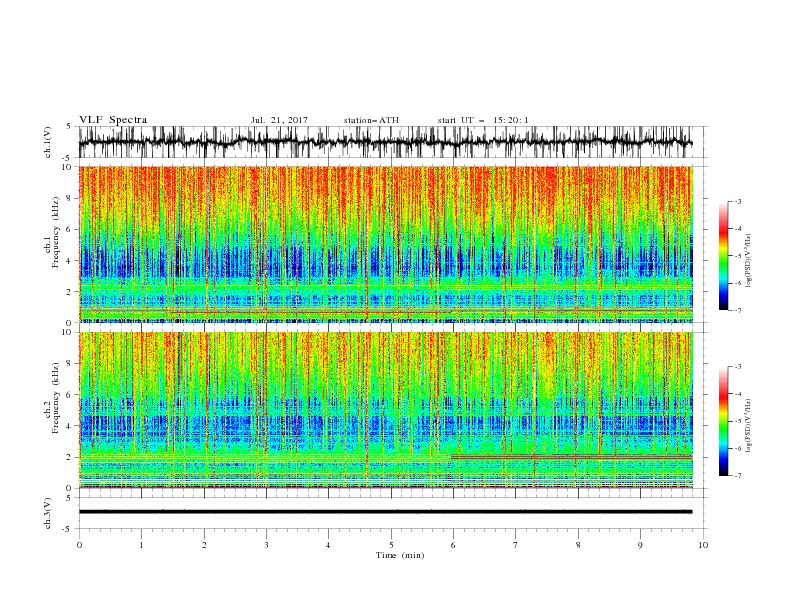This screenshot has height=612, width=792.
Task: Click the ch.2 spectrogram color scale bar
Action: pyautogui.click(x=723, y=421)
